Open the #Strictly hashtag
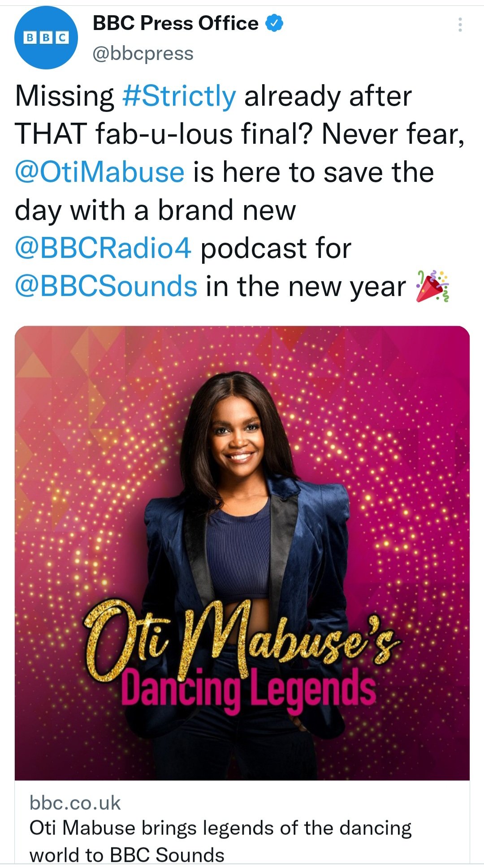This screenshot has width=484, height=868. pos(179,96)
